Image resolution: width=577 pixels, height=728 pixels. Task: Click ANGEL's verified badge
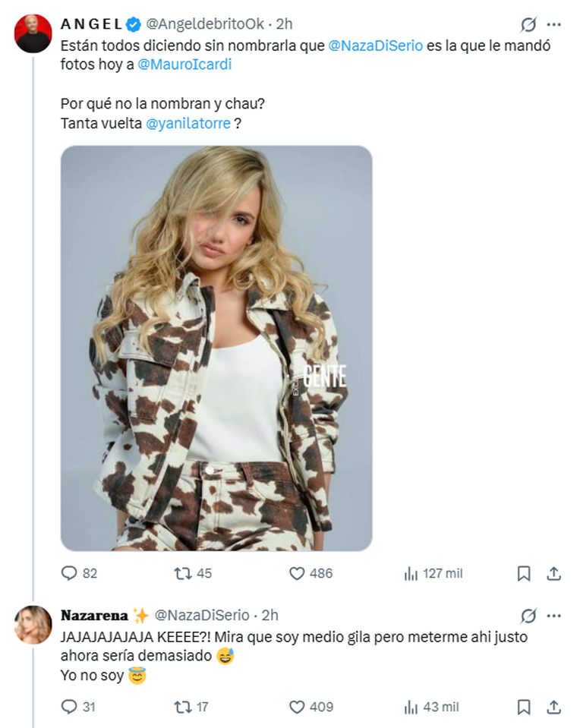135,24
